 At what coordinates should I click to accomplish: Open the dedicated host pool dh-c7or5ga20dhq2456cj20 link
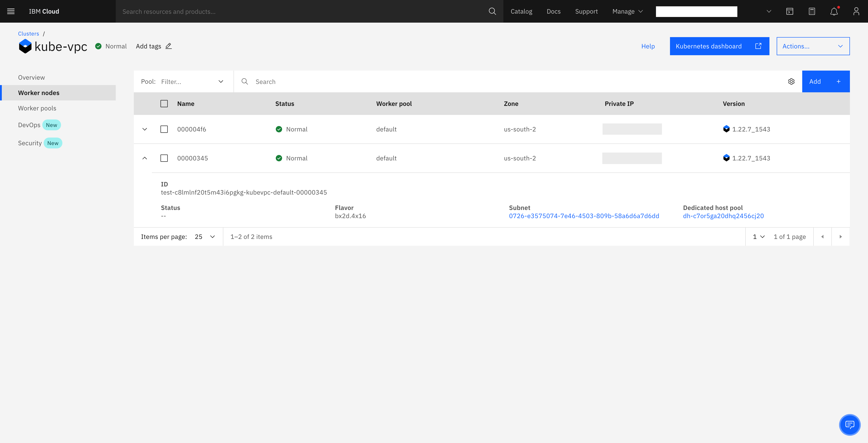pos(723,216)
